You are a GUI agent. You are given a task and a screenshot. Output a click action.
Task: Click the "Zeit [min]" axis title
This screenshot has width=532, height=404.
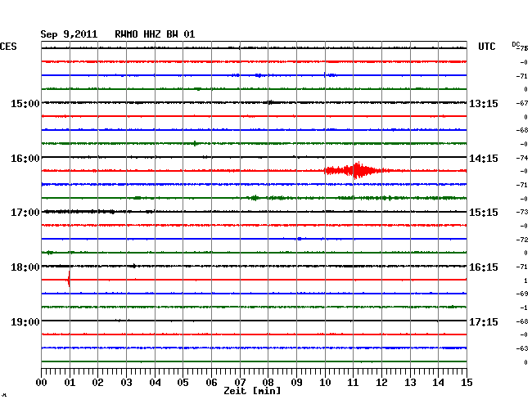252,391
